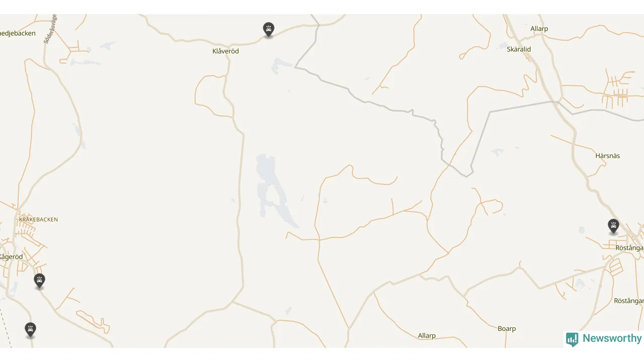Click the Härsnäs place label
The height and width of the screenshot is (362, 644).
pyautogui.click(x=607, y=156)
